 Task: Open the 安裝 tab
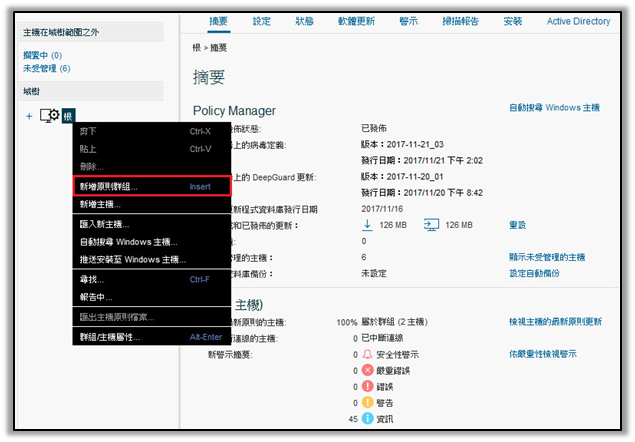(x=513, y=21)
